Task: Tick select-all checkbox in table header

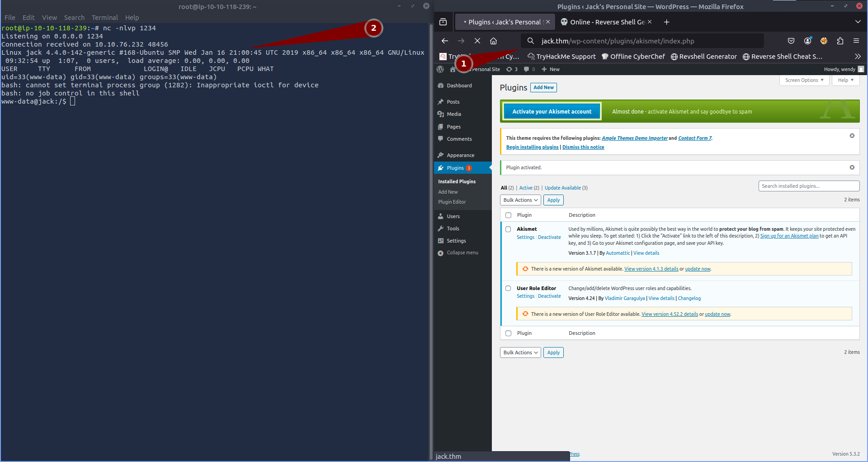Action: [x=508, y=215]
